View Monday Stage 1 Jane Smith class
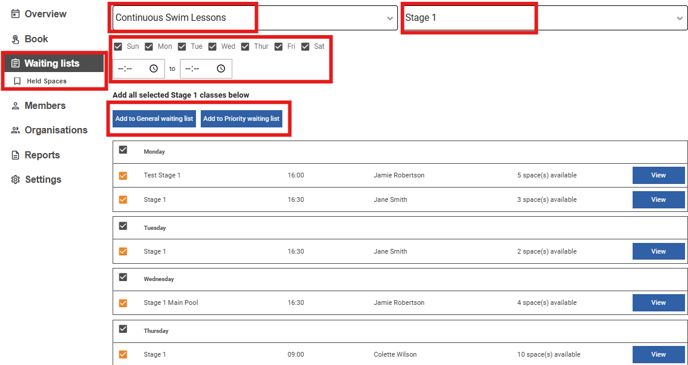The height and width of the screenshot is (365, 688). (658, 200)
